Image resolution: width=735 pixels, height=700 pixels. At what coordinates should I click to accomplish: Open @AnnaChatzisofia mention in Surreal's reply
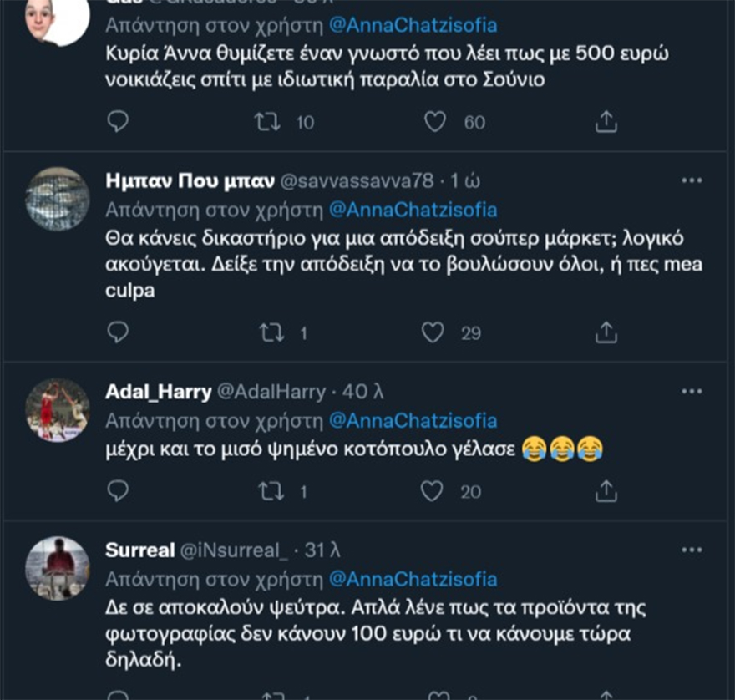coord(413,579)
